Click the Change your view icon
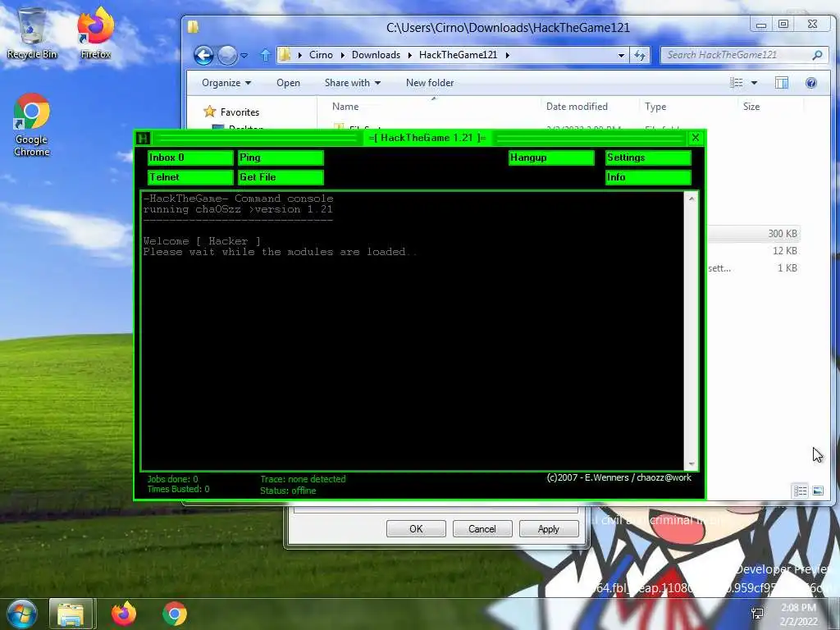Screen dimensions: 840x630 pos(737,83)
